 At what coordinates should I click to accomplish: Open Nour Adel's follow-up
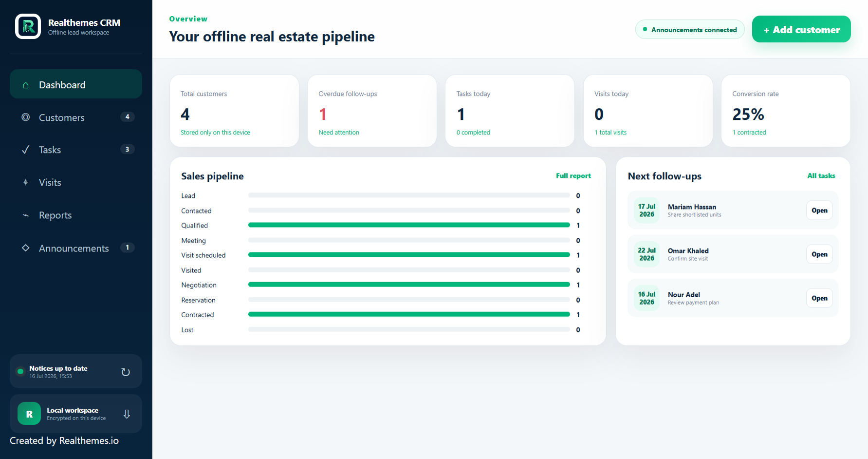(819, 298)
